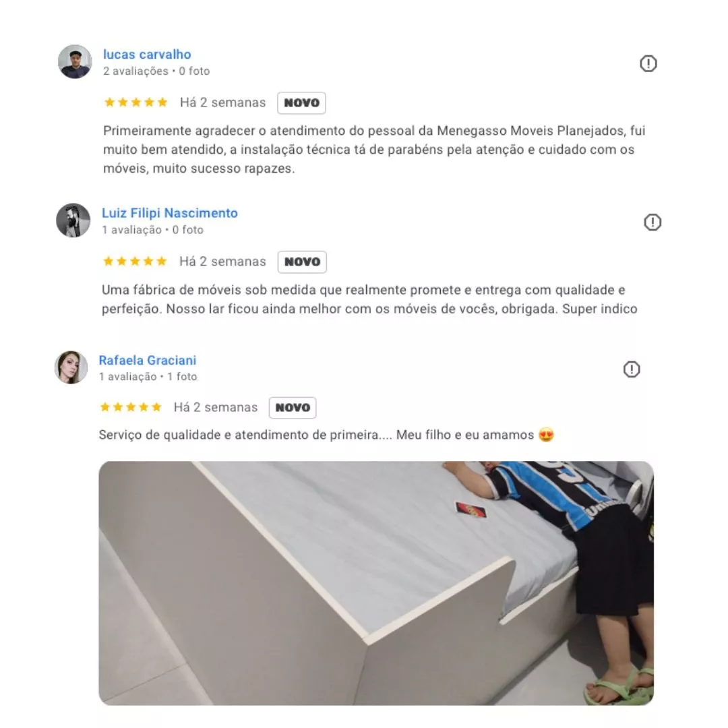This screenshot has height=728, width=728.
Task: Open Rafaela's attached bed photo
Action: 376,583
